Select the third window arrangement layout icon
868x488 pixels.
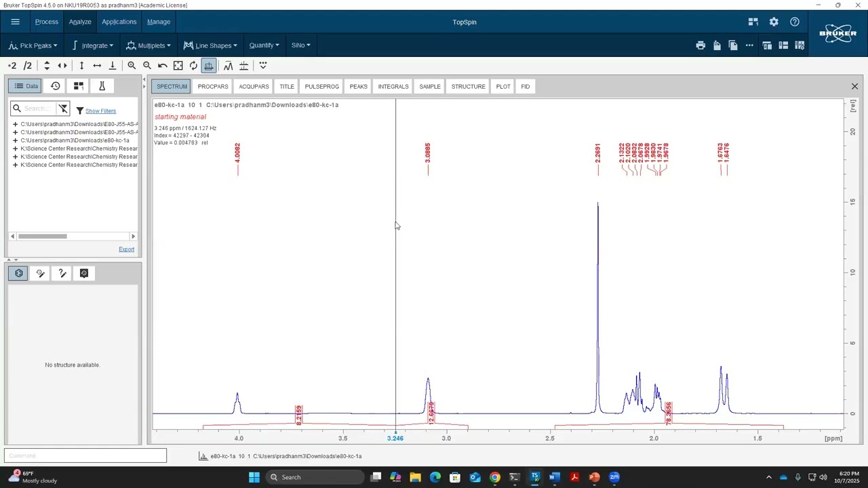(x=800, y=45)
